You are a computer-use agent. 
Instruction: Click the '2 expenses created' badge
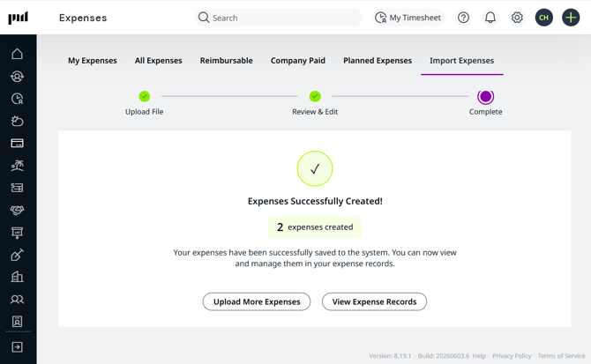[315, 227]
